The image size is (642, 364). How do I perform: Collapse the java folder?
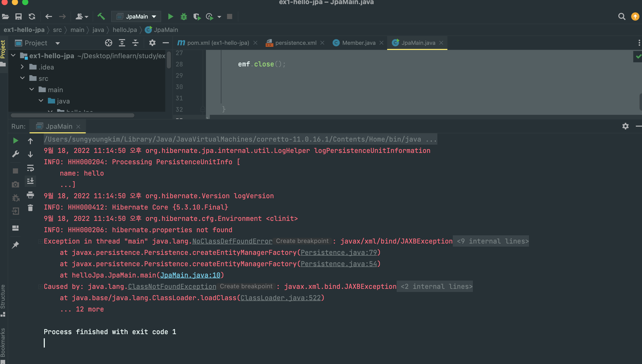(41, 101)
